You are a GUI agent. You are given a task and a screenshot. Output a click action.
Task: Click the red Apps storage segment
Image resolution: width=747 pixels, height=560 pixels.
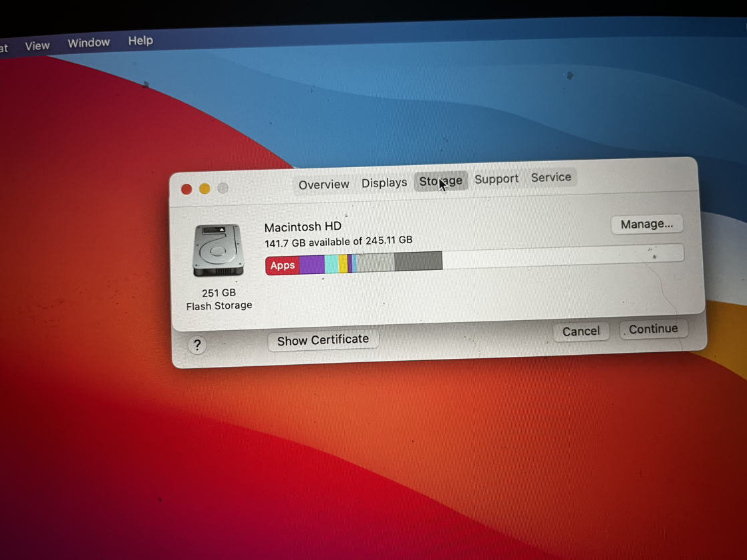(283, 265)
